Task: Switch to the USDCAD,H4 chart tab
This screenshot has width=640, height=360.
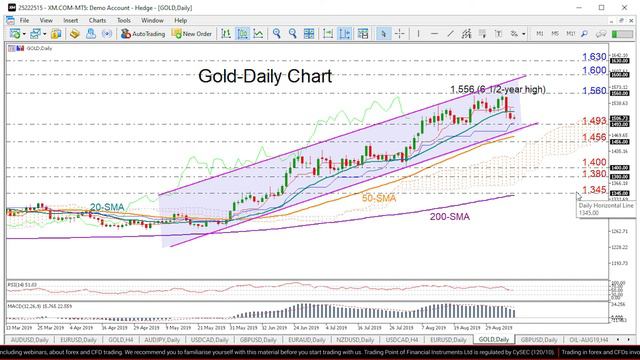Action: coord(402,340)
